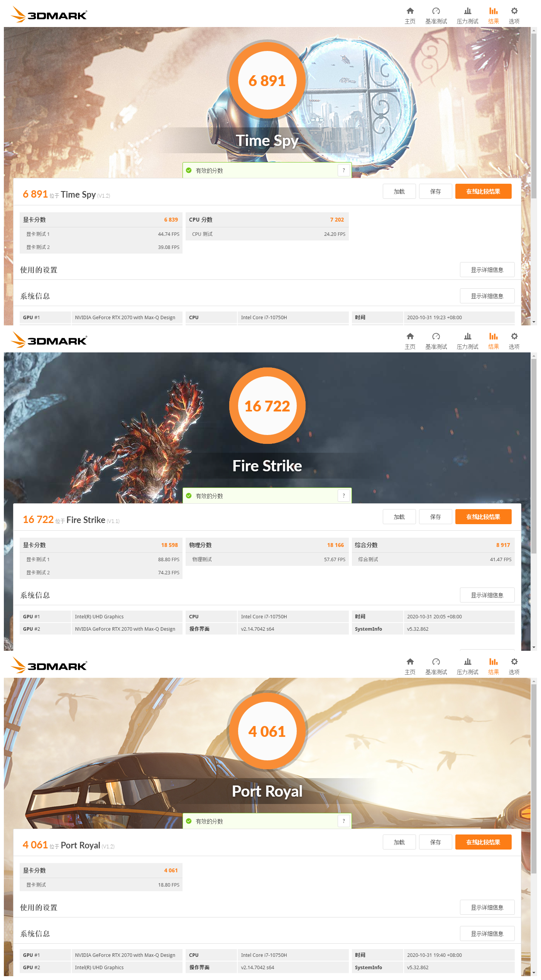Expand Time Spy system info details
Screen dimensions: 541x980
[487, 296]
